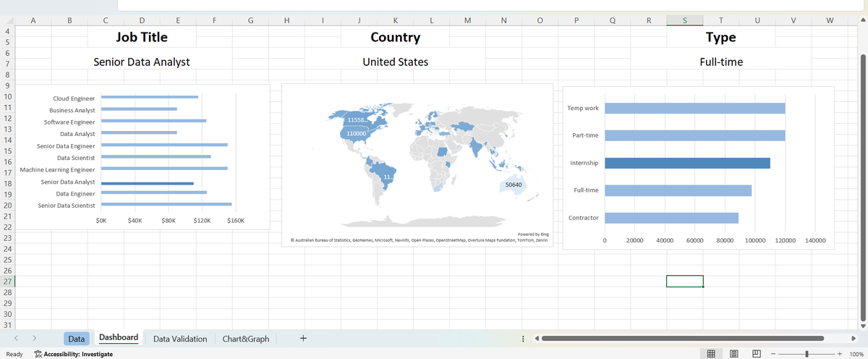868x359 pixels.
Task: Click the Temp work bar
Action: [x=695, y=108]
